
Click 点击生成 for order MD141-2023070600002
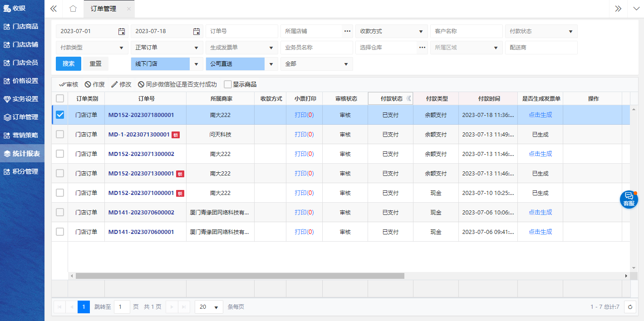coord(540,212)
